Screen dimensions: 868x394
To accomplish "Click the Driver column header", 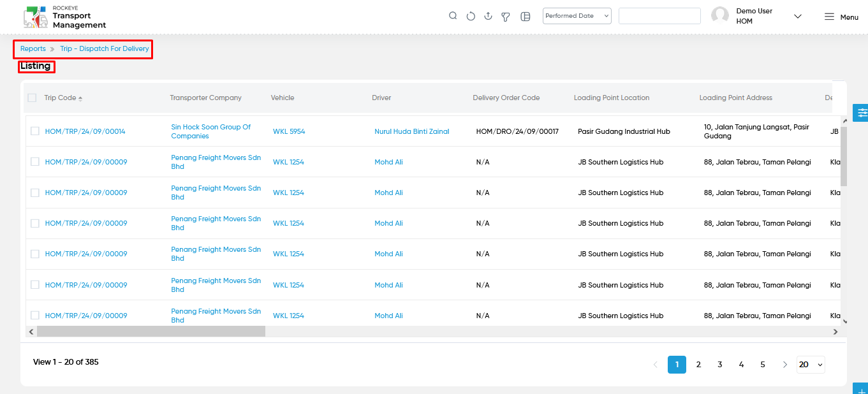I will pos(381,98).
